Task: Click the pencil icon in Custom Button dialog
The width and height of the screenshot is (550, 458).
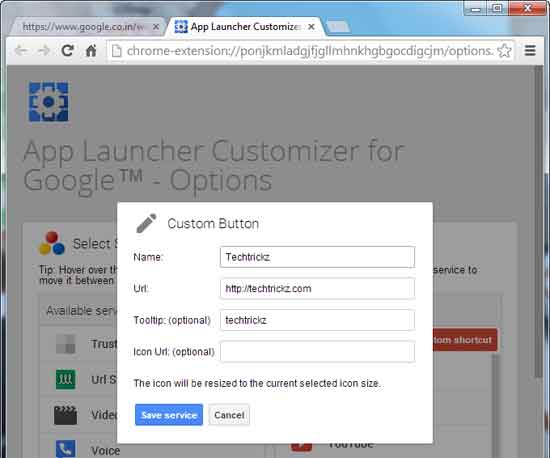Action: [x=146, y=223]
